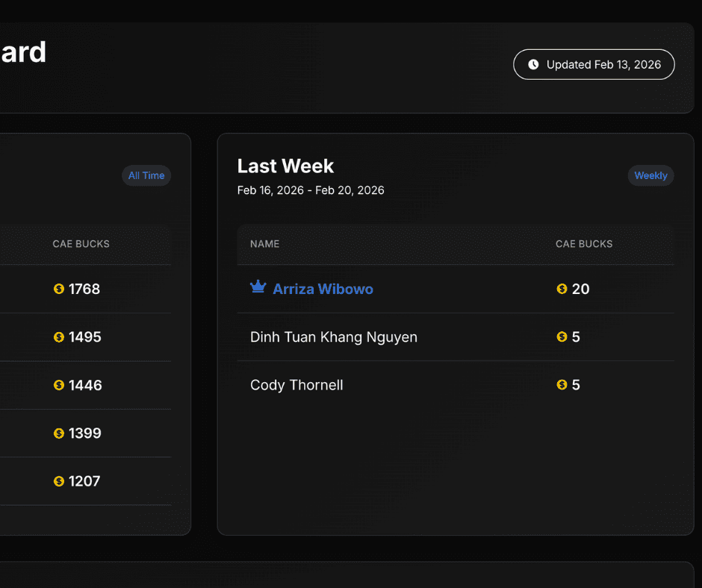Viewport: 702px width, 588px height.
Task: Click the crown icon beside Arriza Wibowo
Action: coord(258,287)
